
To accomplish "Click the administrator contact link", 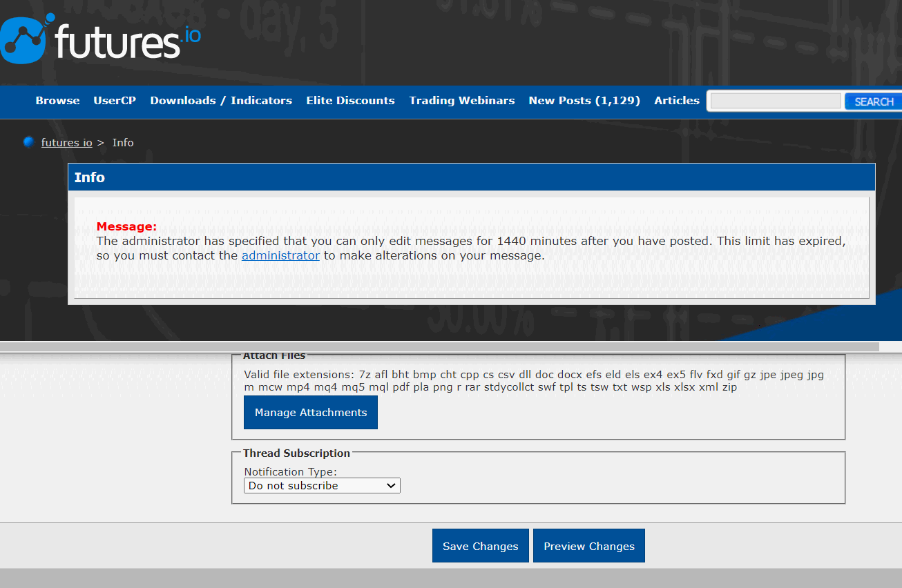I will [280, 255].
